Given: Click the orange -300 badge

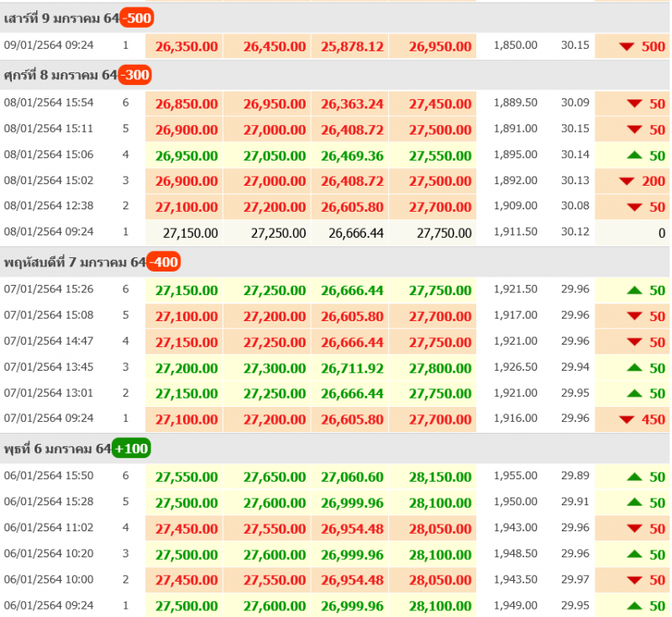Looking at the screenshot, I should (134, 76).
